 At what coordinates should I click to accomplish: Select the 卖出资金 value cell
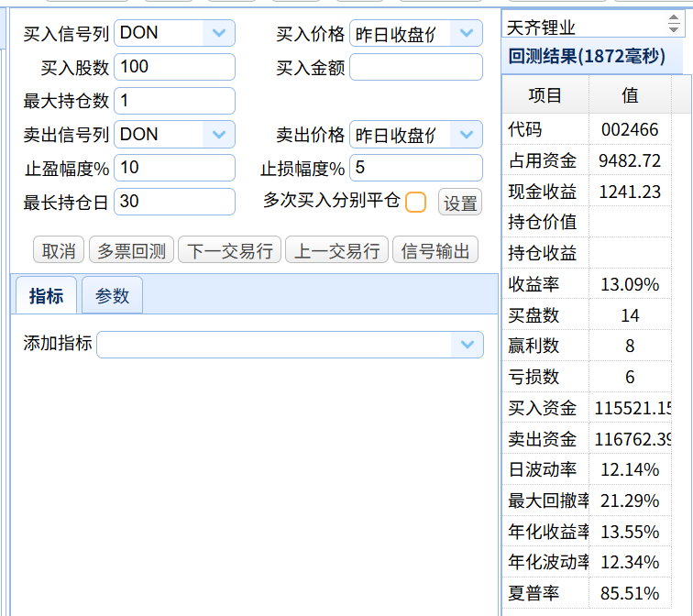(631, 439)
